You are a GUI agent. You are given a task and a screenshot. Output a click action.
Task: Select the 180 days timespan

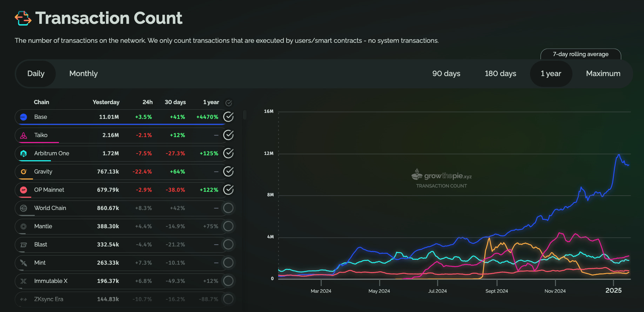tap(501, 74)
